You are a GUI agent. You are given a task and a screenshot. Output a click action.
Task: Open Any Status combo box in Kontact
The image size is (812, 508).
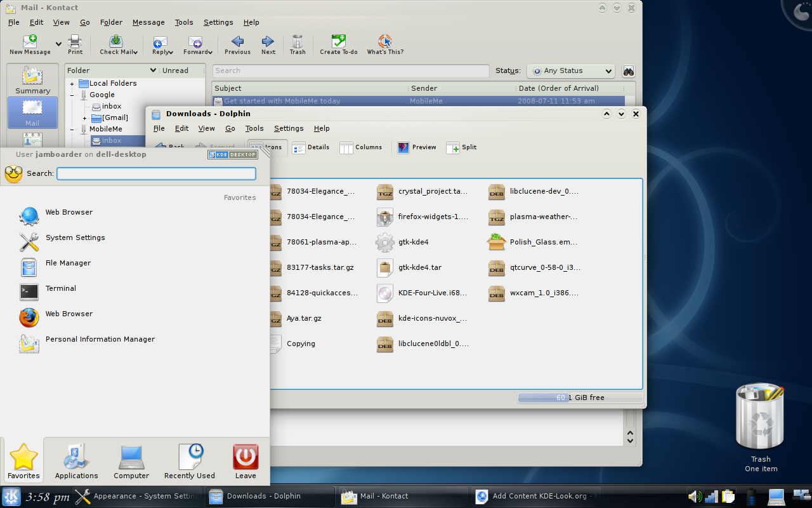(571, 71)
